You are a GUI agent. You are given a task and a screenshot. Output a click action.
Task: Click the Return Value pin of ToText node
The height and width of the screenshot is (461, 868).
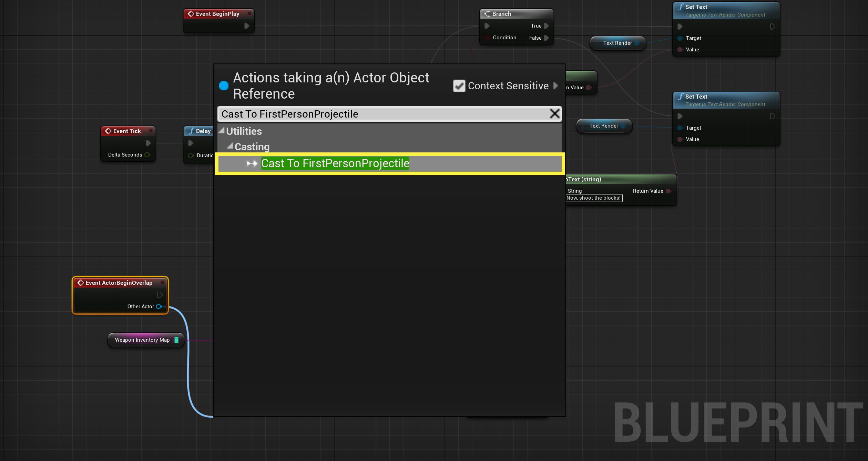[x=668, y=191]
